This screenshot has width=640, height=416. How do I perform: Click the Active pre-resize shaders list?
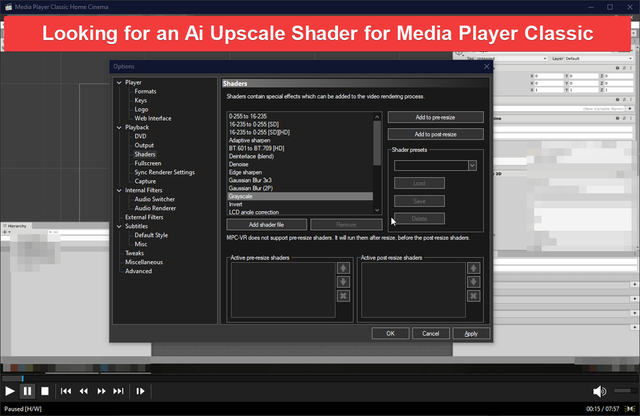point(283,290)
